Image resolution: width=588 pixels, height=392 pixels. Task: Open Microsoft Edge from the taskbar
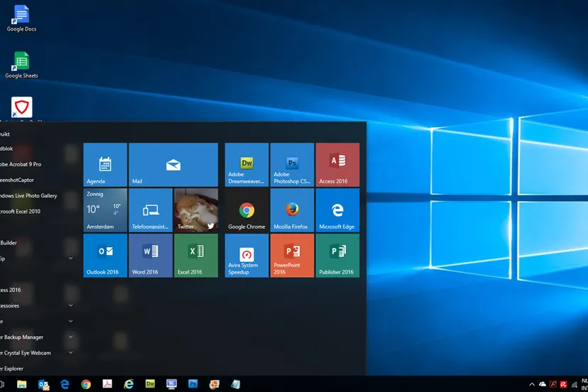click(65, 384)
